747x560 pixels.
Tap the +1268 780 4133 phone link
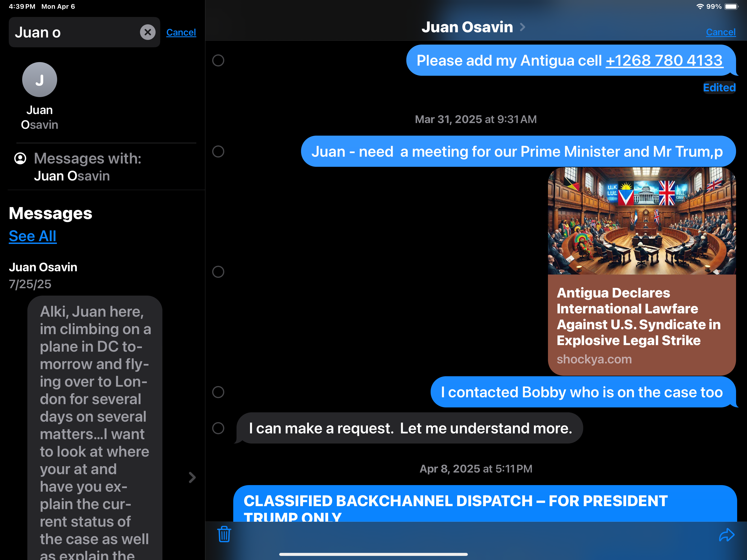coord(664,61)
